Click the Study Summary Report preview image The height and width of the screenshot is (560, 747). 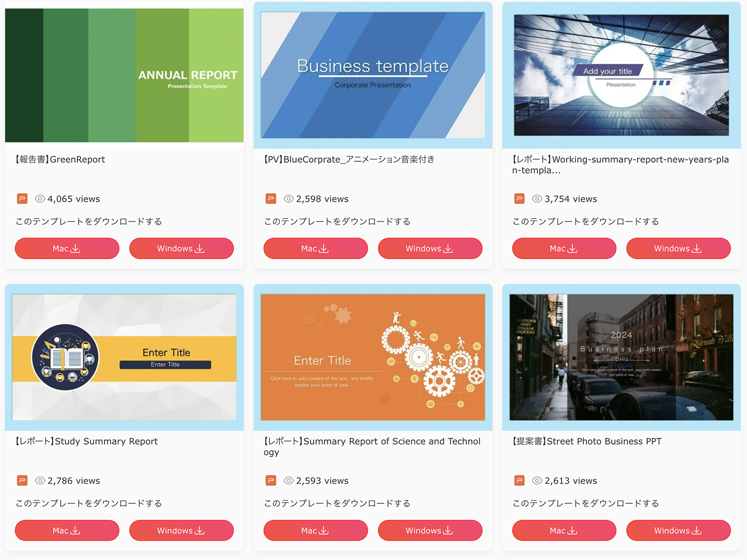(x=124, y=357)
